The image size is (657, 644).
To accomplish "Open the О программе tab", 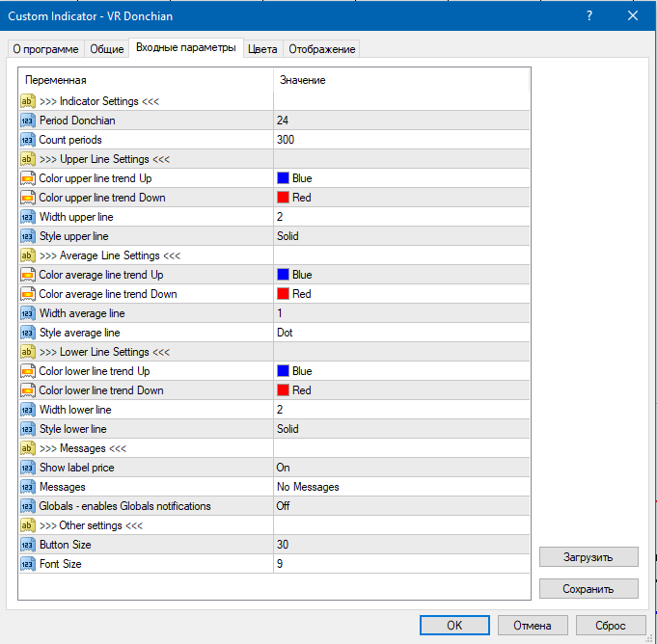I will tap(45, 49).
